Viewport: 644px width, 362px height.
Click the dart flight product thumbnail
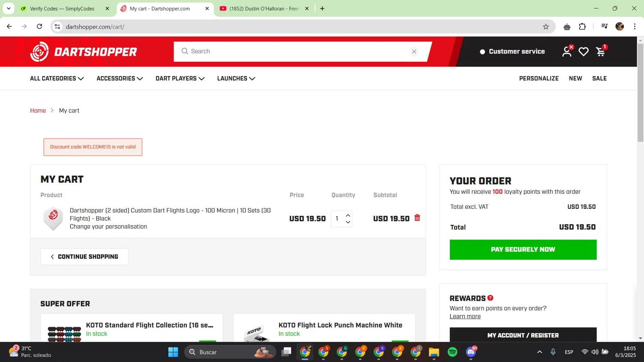(x=53, y=218)
